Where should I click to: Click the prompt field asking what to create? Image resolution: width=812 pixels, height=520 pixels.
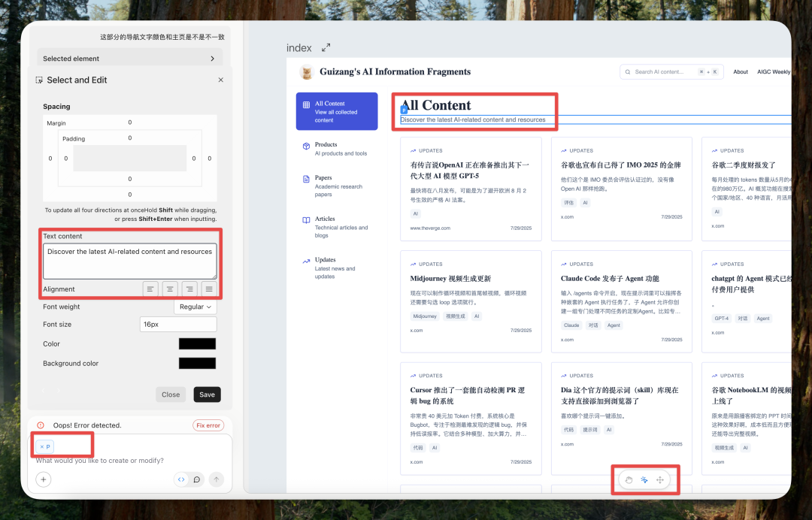[x=99, y=461]
